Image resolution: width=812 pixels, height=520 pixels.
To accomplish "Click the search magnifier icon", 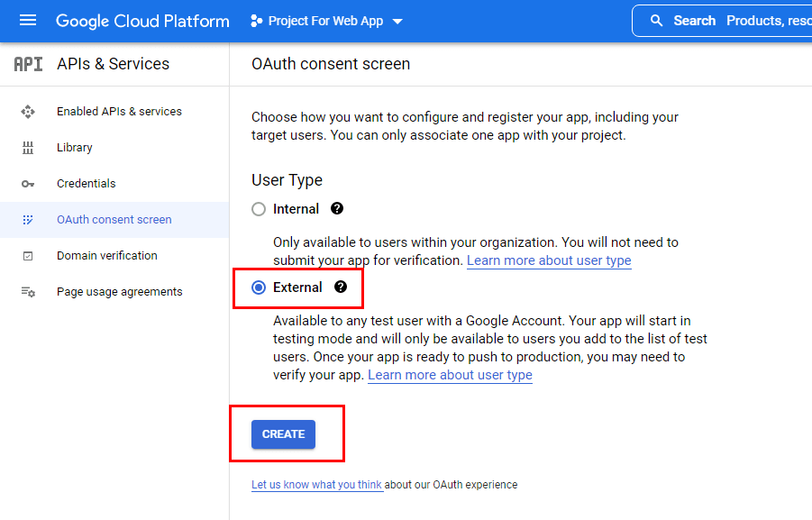I will [x=656, y=21].
